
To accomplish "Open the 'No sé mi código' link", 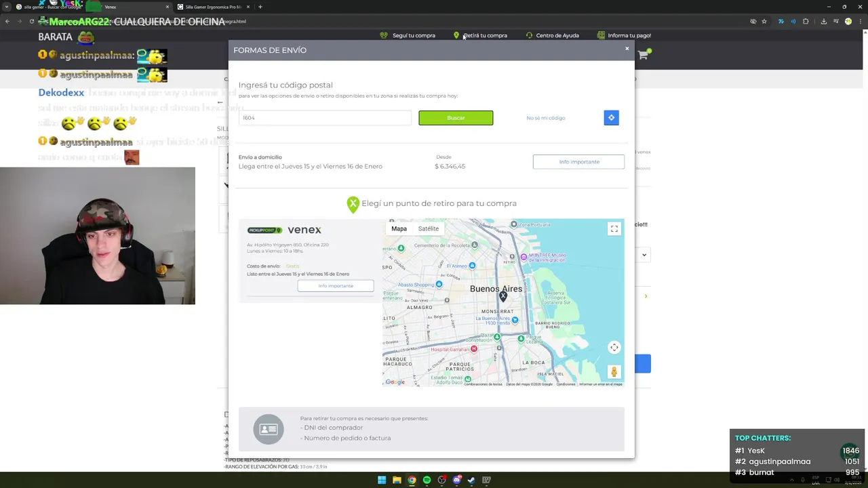I will pos(546,118).
